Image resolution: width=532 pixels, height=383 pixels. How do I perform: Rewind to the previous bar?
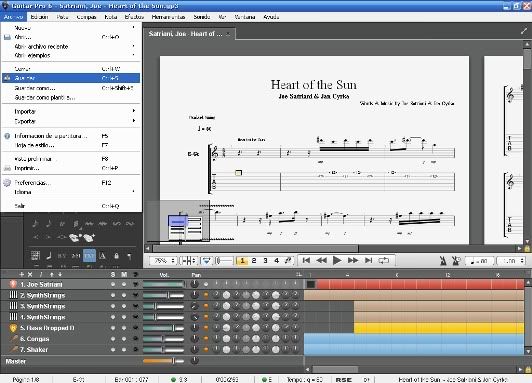tap(321, 261)
